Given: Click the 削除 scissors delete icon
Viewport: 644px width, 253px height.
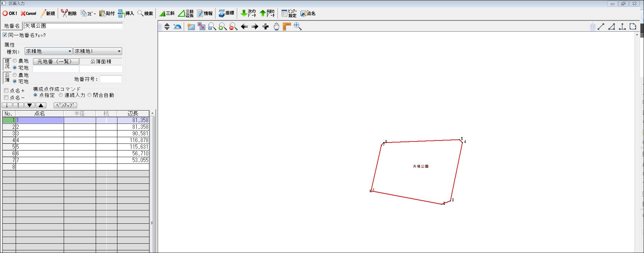Looking at the screenshot, I should click(x=69, y=13).
